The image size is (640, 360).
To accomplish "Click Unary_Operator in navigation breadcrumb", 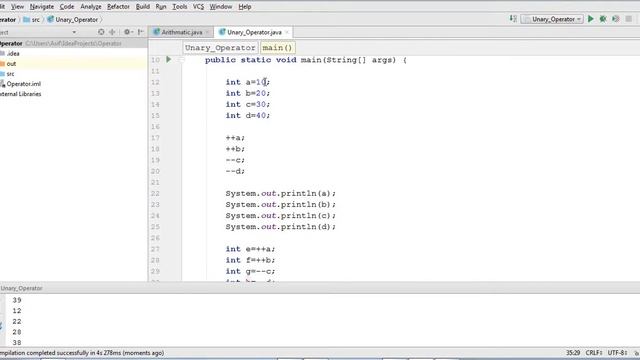I will point(73,20).
